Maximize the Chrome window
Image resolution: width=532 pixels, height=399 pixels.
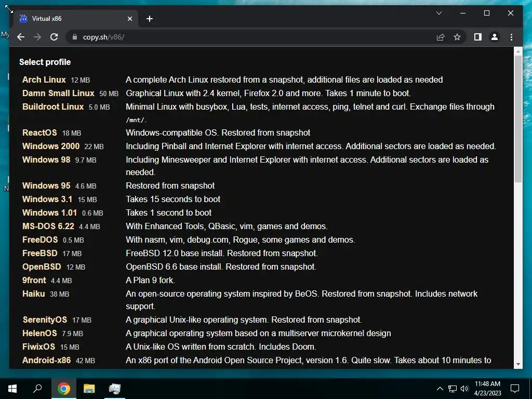(486, 13)
